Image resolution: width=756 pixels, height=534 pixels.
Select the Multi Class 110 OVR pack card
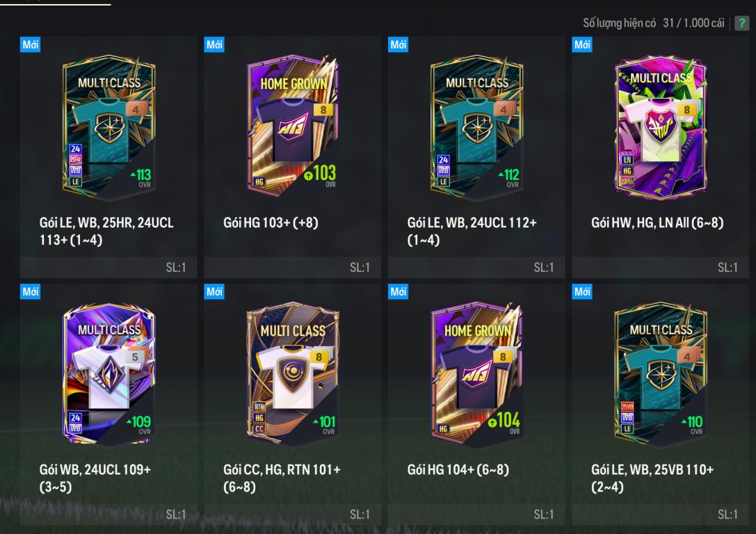(661, 374)
